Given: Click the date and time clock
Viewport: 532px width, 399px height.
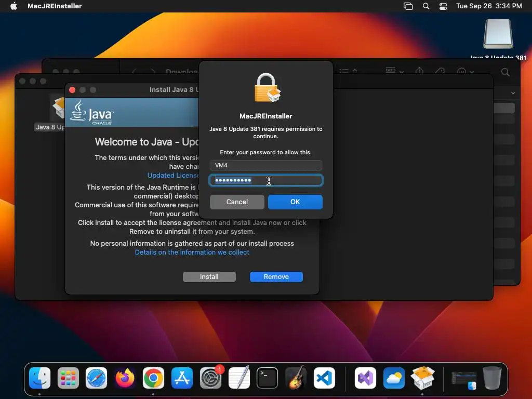Looking at the screenshot, I should (489, 6).
